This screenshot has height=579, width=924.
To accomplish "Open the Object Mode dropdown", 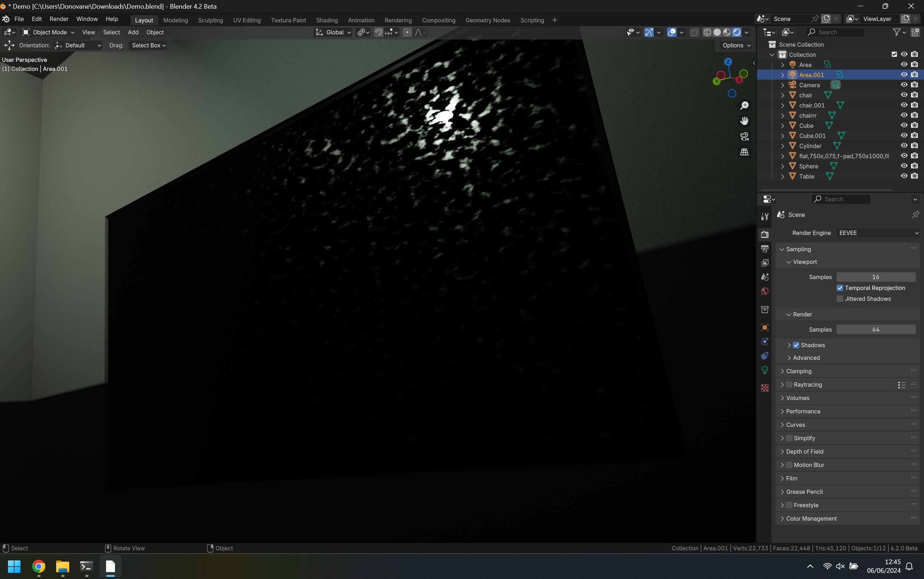I will [48, 33].
